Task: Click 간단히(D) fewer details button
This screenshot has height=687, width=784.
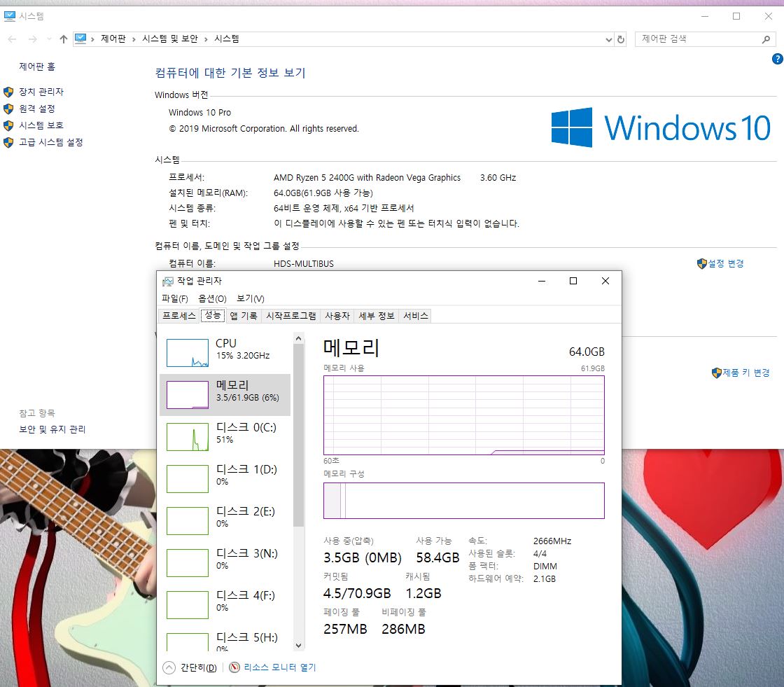Action: (x=199, y=667)
